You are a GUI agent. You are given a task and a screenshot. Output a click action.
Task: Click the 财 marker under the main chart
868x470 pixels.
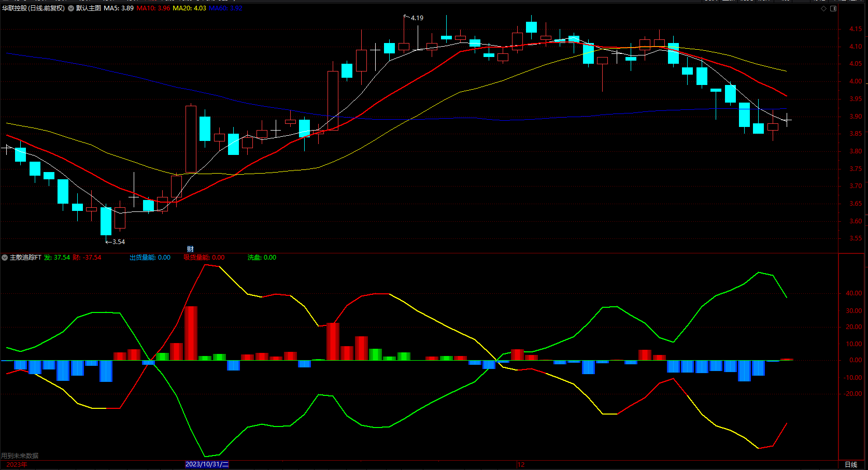(190, 249)
